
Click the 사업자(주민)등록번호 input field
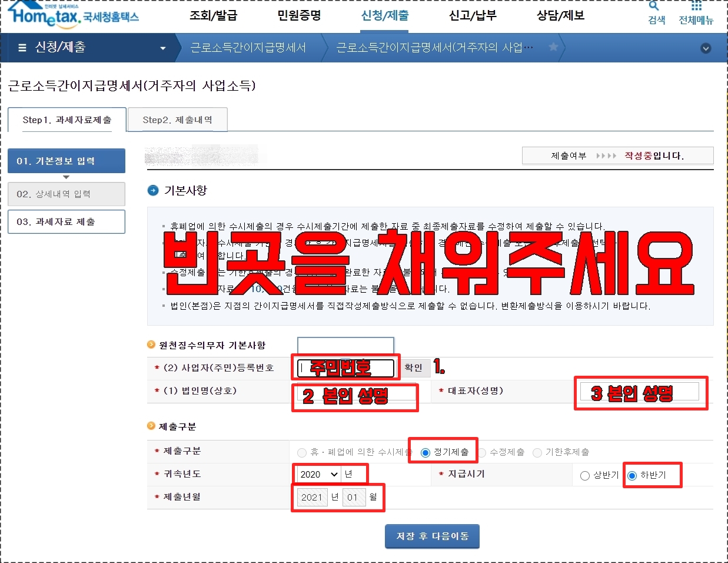[x=345, y=368]
